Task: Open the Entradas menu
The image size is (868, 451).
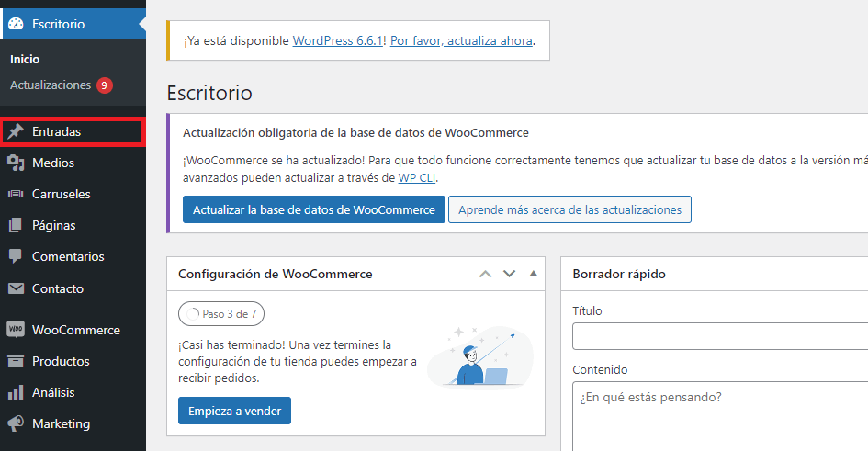Action: click(x=72, y=131)
